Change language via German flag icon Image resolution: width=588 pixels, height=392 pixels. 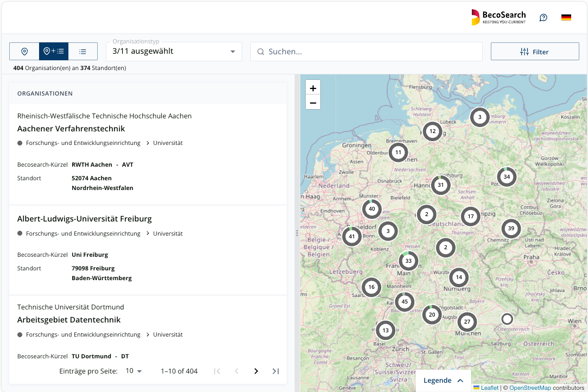pyautogui.click(x=566, y=17)
